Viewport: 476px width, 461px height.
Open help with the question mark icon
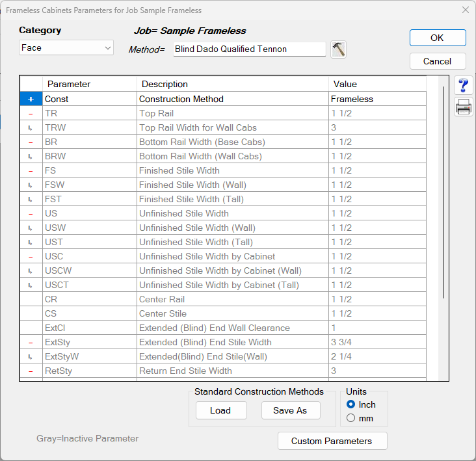(x=464, y=86)
